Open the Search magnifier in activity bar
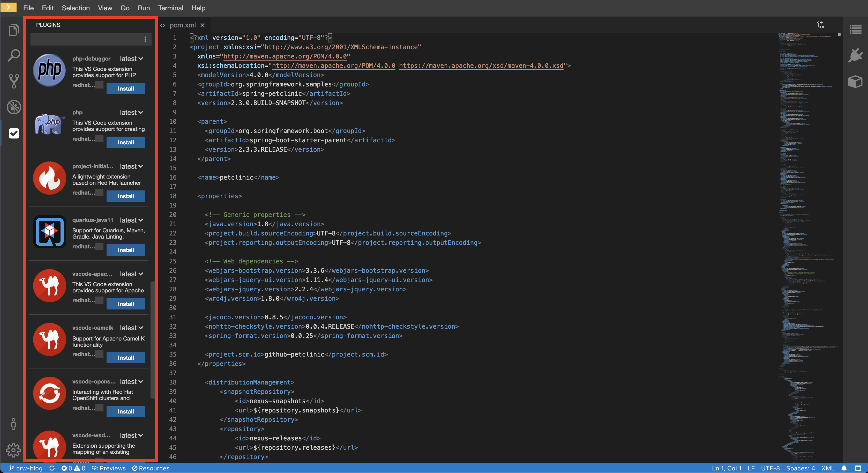Image resolution: width=868 pixels, height=473 pixels. [x=13, y=55]
